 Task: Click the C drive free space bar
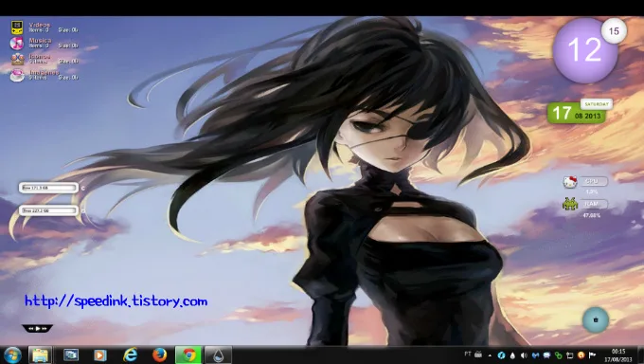tap(48, 188)
